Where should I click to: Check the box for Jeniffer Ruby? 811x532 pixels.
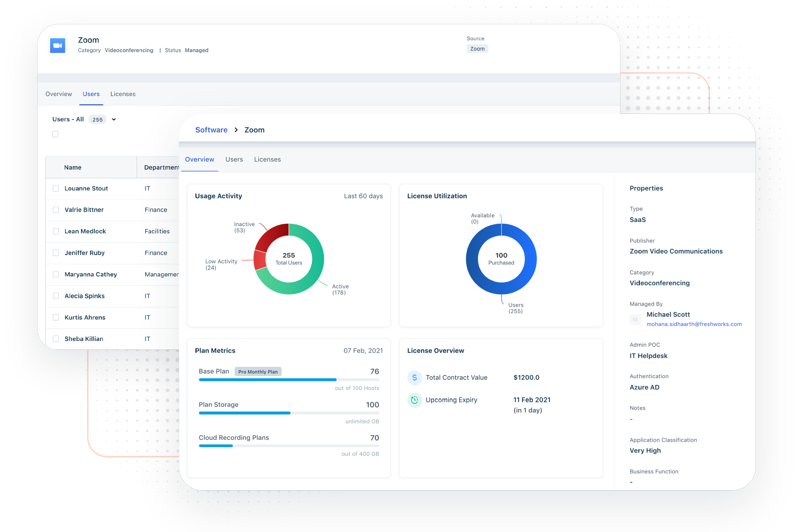coord(56,253)
